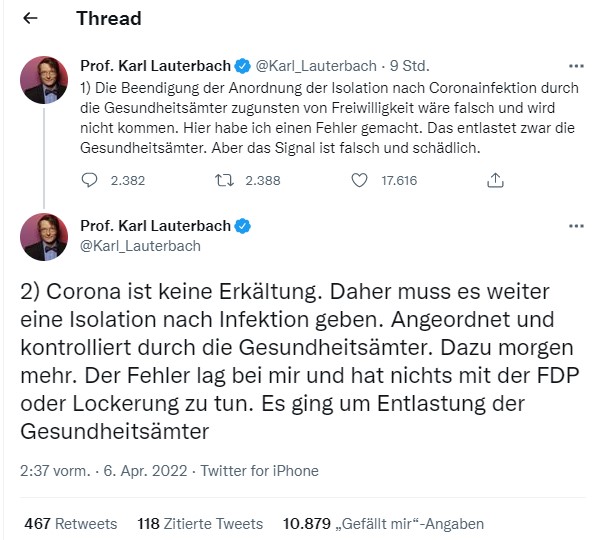The width and height of the screenshot is (600, 540).
Task: Open @Karl_Lauterbach handle under second tweet name
Action: [x=139, y=245]
